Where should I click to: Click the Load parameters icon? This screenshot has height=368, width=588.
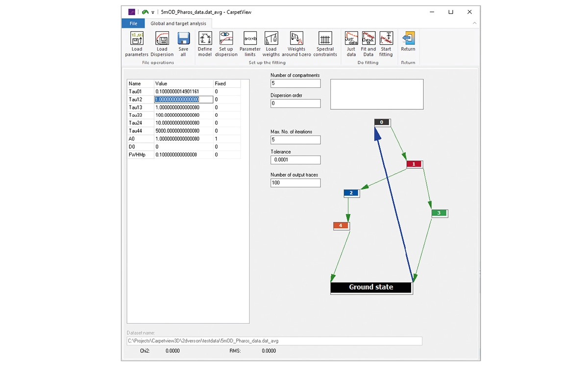[x=137, y=39]
